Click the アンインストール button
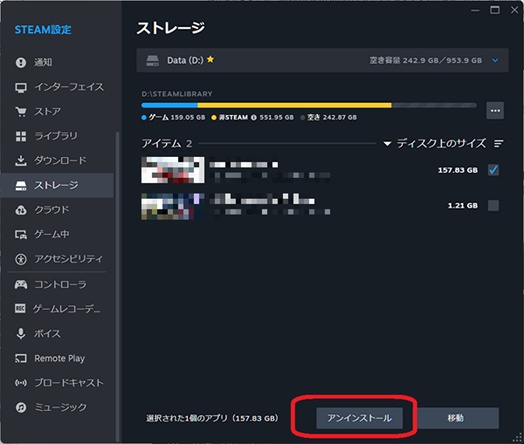The width and height of the screenshot is (524, 444). pyautogui.click(x=359, y=418)
